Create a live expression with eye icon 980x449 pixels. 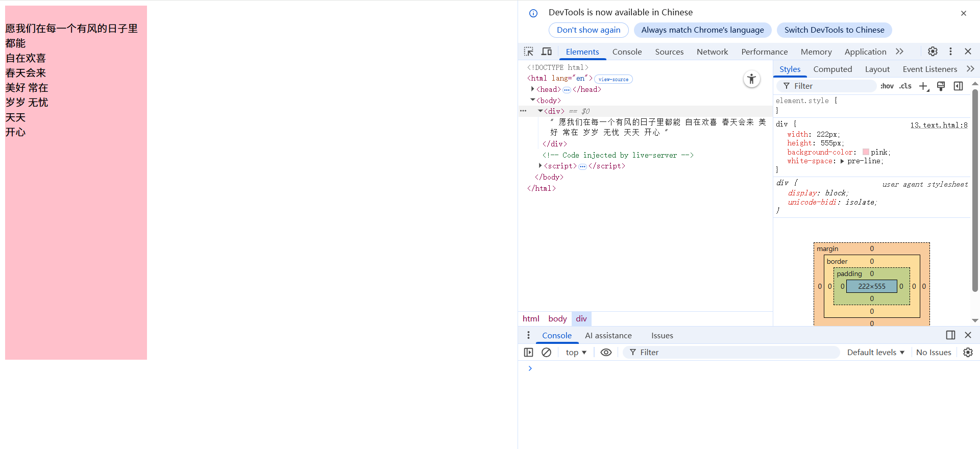(606, 353)
